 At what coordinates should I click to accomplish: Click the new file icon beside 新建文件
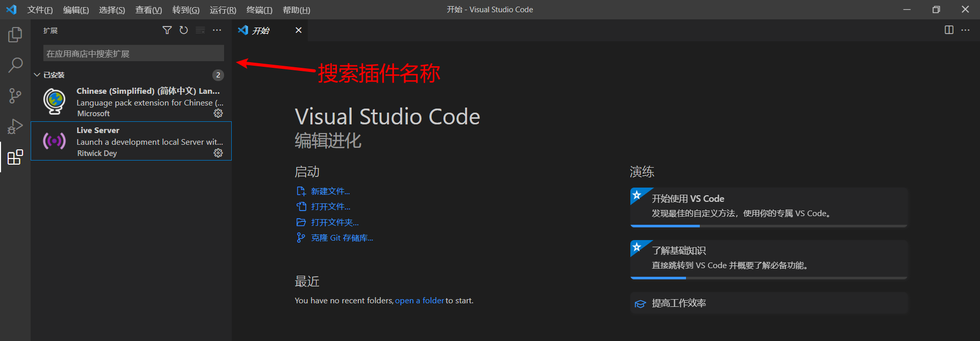coord(301,191)
